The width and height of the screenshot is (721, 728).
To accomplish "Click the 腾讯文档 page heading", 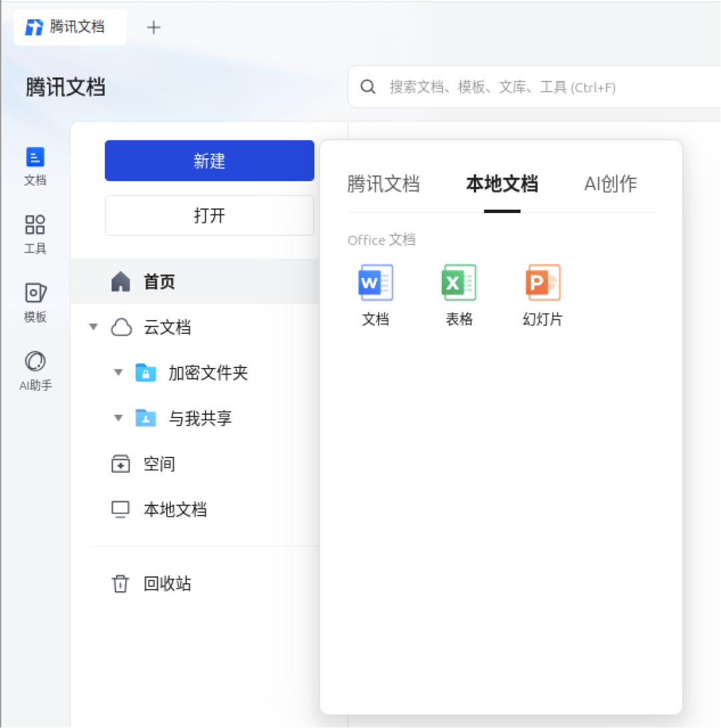I will tap(65, 87).
